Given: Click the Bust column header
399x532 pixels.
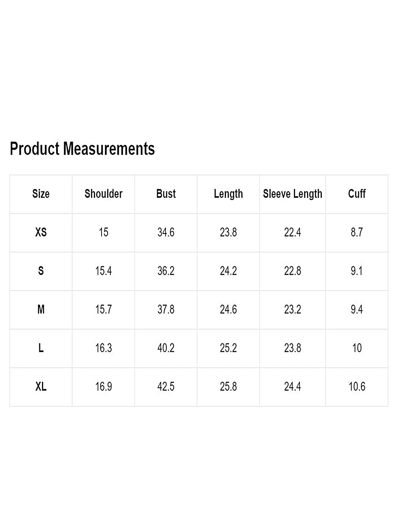Looking at the screenshot, I should pyautogui.click(x=166, y=194).
